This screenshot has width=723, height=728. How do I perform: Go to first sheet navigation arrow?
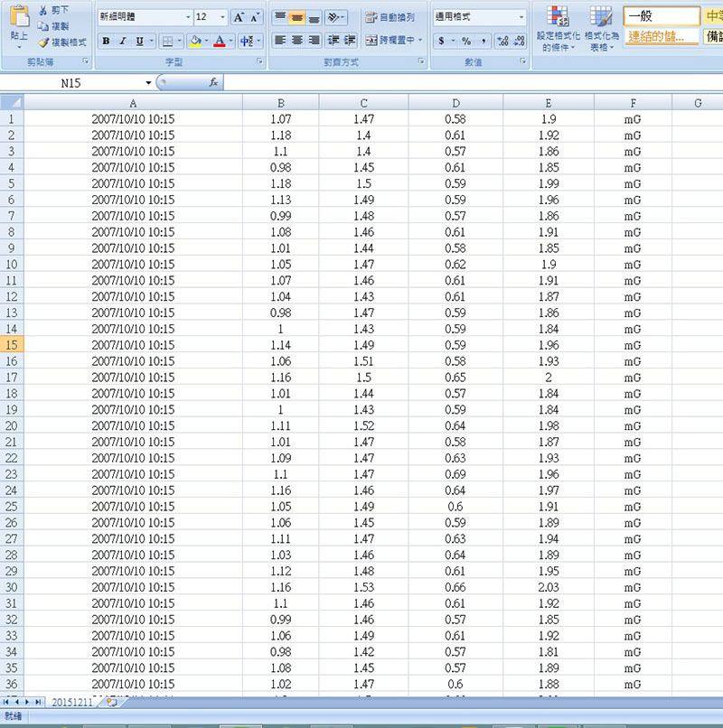click(x=6, y=702)
